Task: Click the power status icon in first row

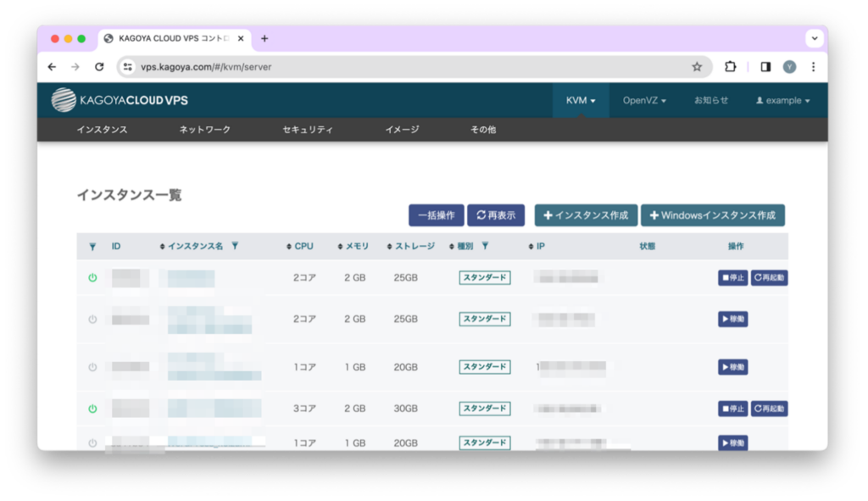Action: 92,278
